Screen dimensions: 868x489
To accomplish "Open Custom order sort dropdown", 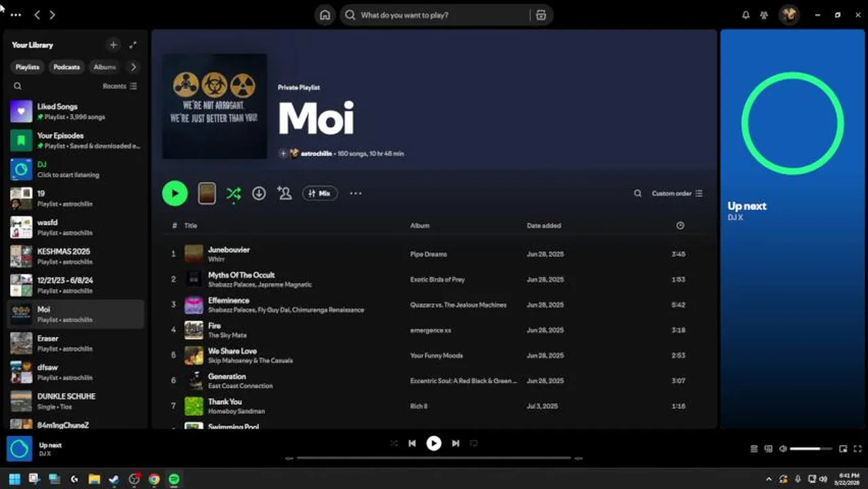I will point(677,194).
